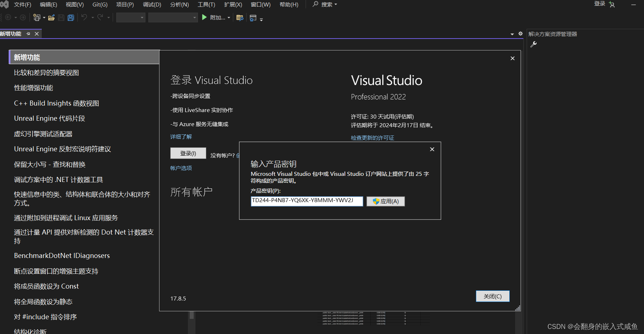Viewport: 644px width, 334px height.
Task: Open the 调试(D) menu
Action: click(152, 4)
